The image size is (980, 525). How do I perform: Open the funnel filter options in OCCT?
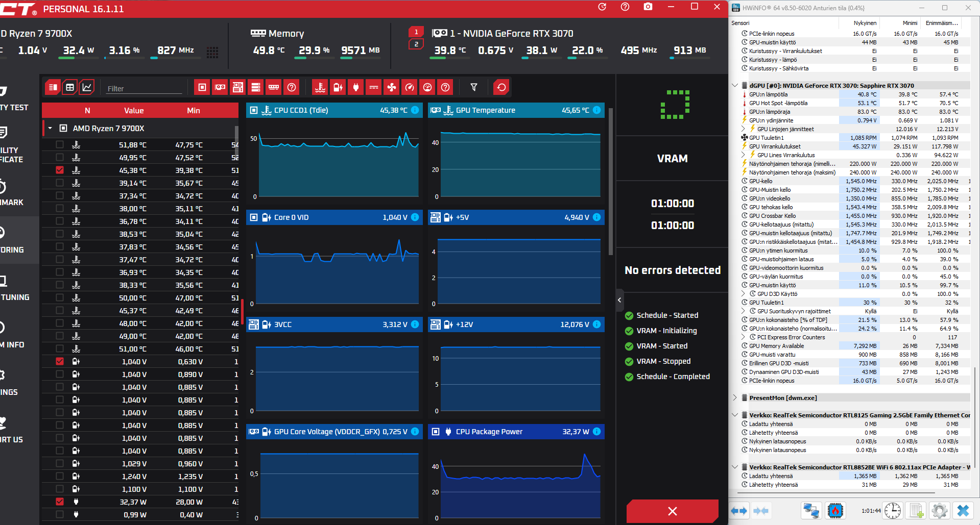pos(474,87)
